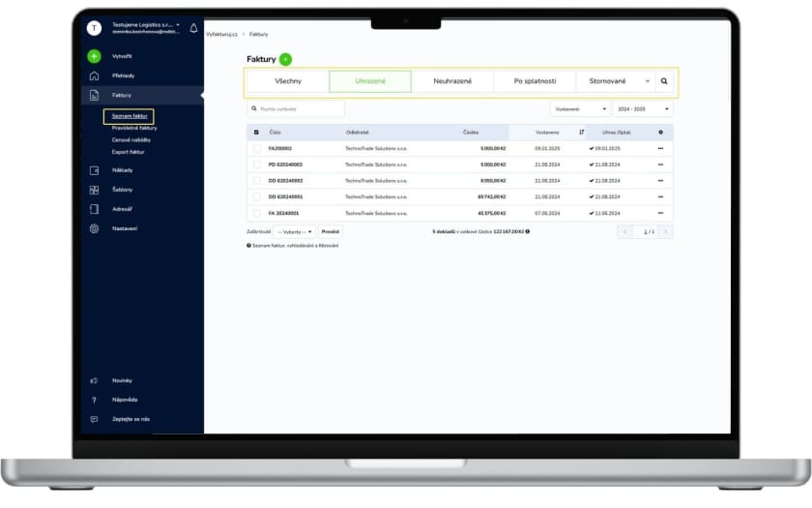Screen dimensions: 812x508
Task: Open three-dot menu for FA 20240001
Action: click(660, 213)
